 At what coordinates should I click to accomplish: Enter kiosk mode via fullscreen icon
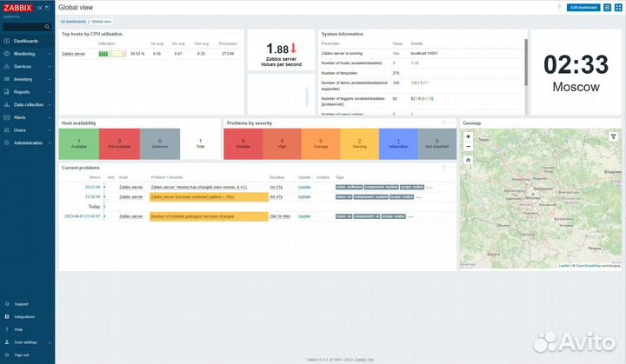(x=619, y=7)
